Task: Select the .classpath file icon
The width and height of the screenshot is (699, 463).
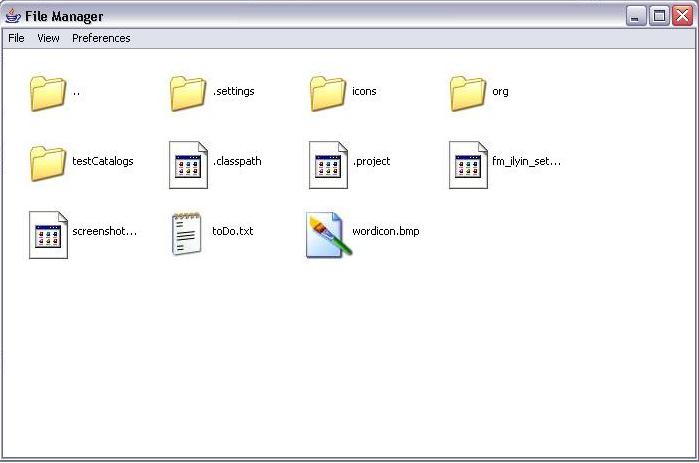Action: pos(188,165)
